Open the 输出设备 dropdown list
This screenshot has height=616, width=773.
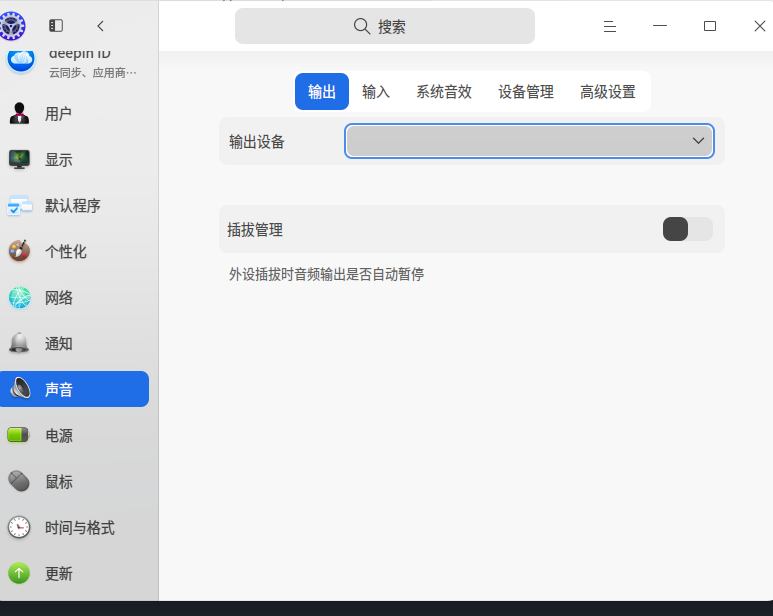(x=529, y=141)
